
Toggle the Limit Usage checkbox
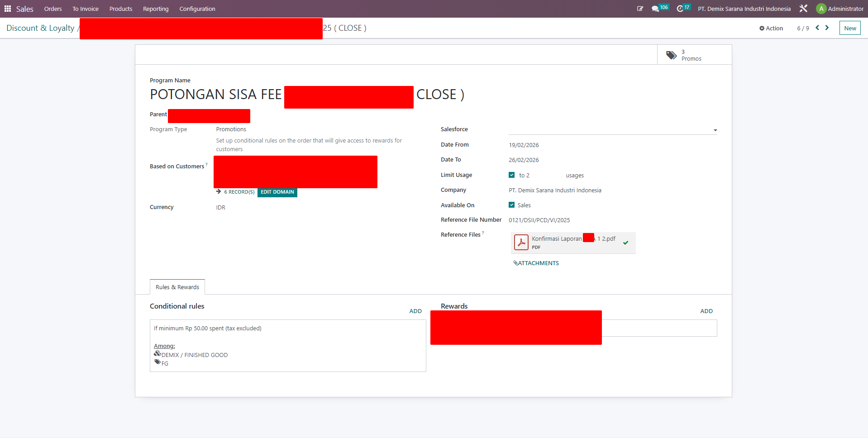(x=511, y=175)
